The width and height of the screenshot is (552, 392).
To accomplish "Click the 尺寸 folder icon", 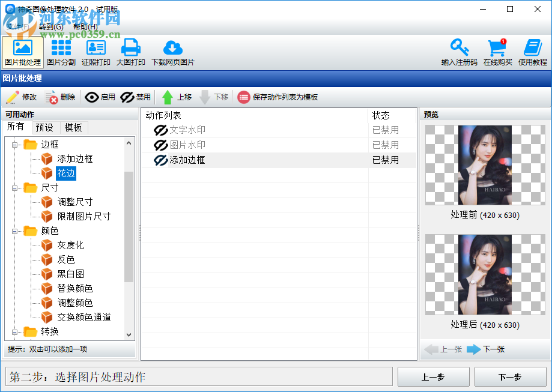I will click(x=30, y=187).
